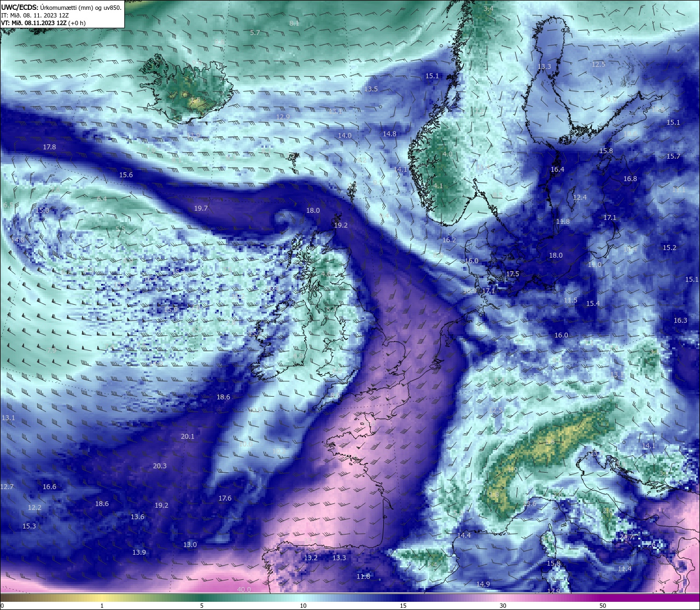
Task: Click the 14.4 value label
Action: (464, 536)
